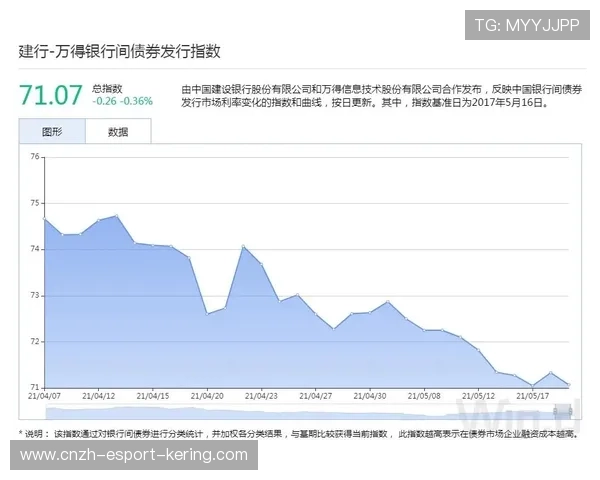
Task: Click the y-axis label 74
Action: [x=35, y=249]
